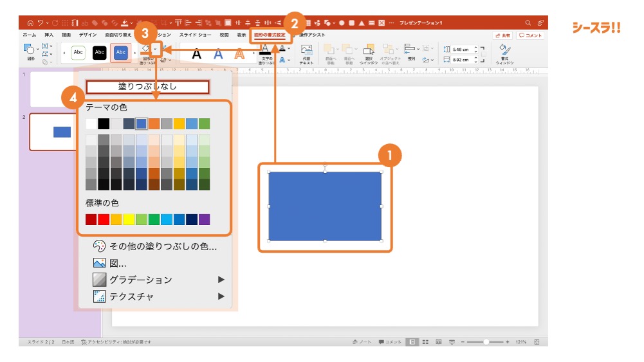
Task: Open the Insert (挿入) tab
Action: pyautogui.click(x=49, y=35)
